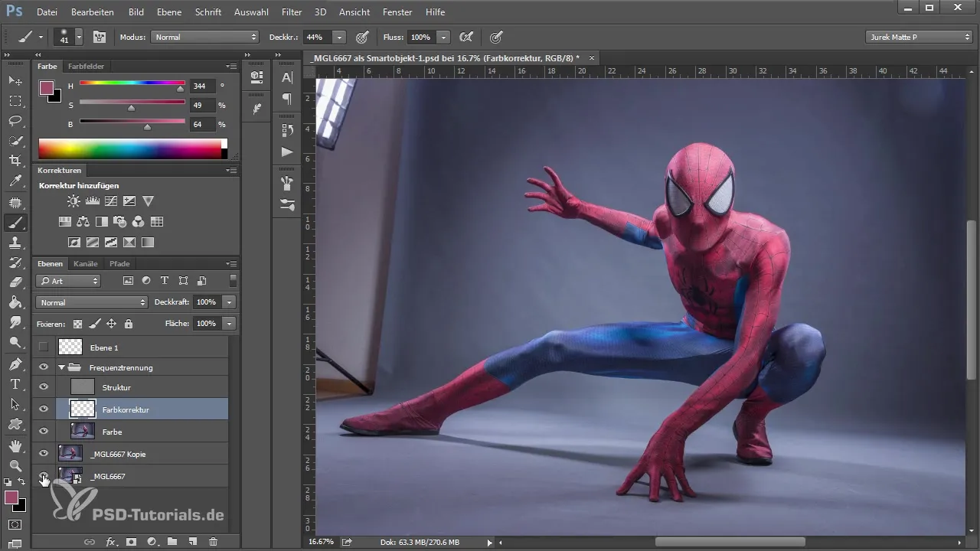Select the Patch healing tool
The width and height of the screenshot is (980, 551).
pyautogui.click(x=15, y=202)
